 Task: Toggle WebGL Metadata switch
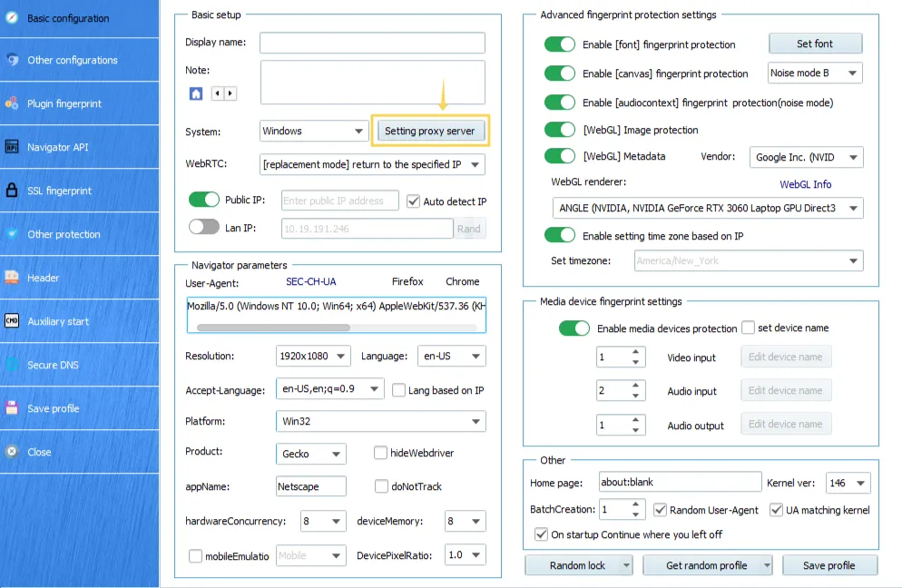tap(559, 156)
